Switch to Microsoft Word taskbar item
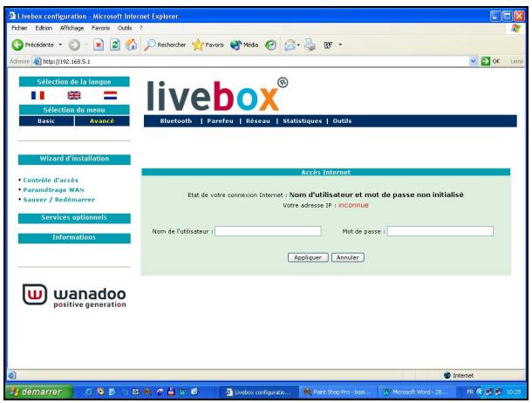532x403 pixels. 416,393
